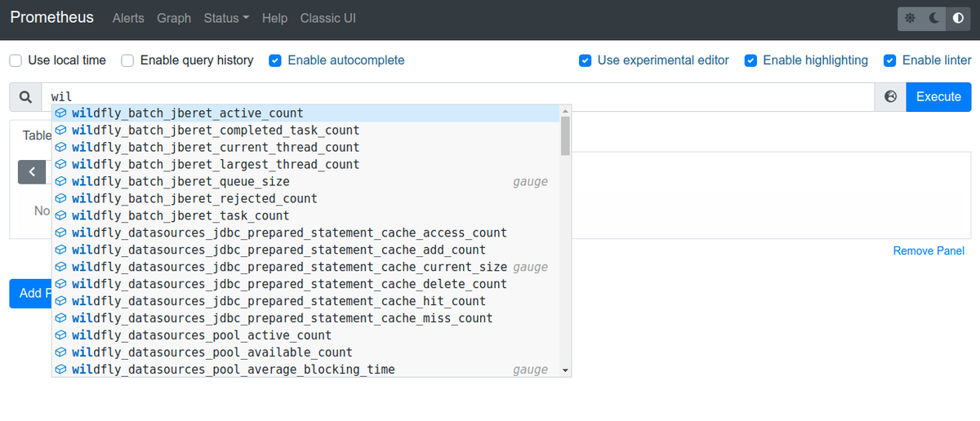980x421 pixels.
Task: Select wildfly_batch_jberet_task_count suggestion
Action: click(305, 216)
